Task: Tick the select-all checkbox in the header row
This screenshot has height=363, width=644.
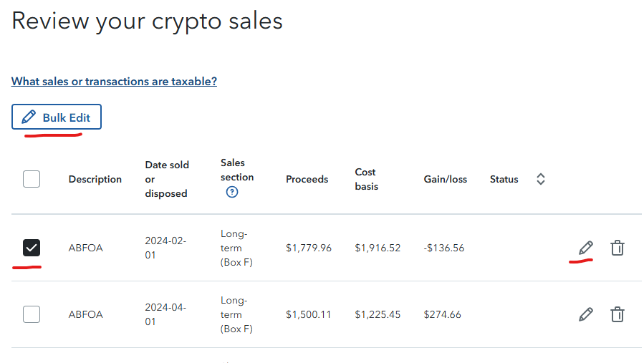Action: click(32, 179)
